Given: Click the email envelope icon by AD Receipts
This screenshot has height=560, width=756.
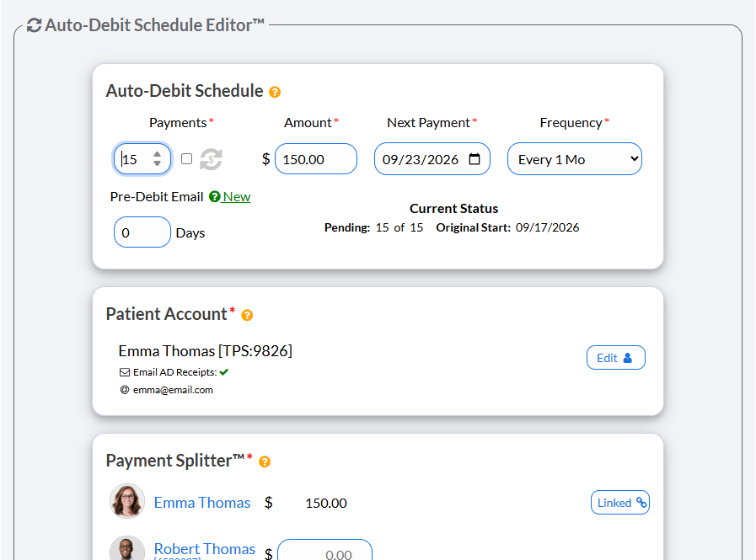Looking at the screenshot, I should 125,372.
